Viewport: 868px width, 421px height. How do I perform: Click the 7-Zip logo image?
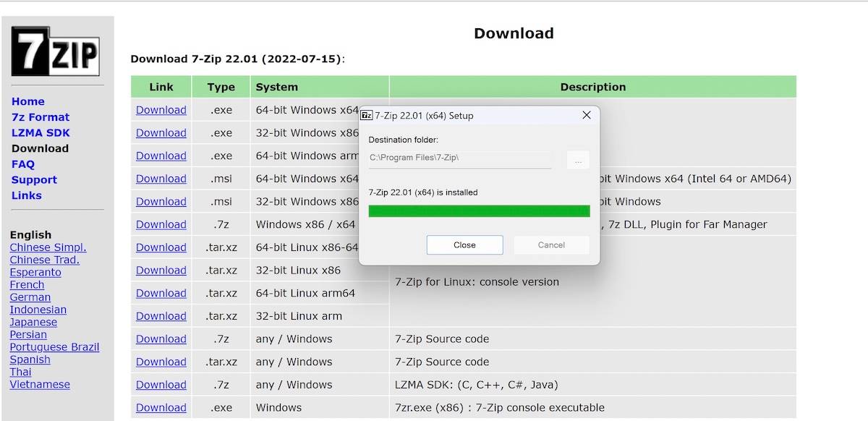[55, 51]
